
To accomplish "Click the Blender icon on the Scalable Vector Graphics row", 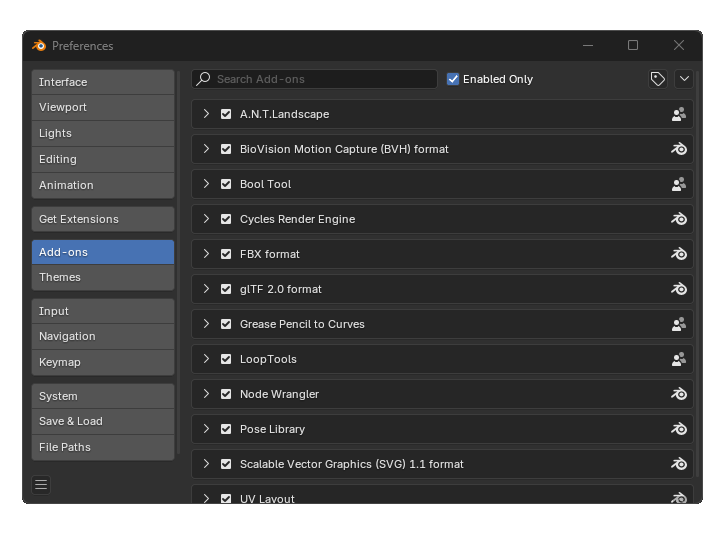I will tap(679, 464).
